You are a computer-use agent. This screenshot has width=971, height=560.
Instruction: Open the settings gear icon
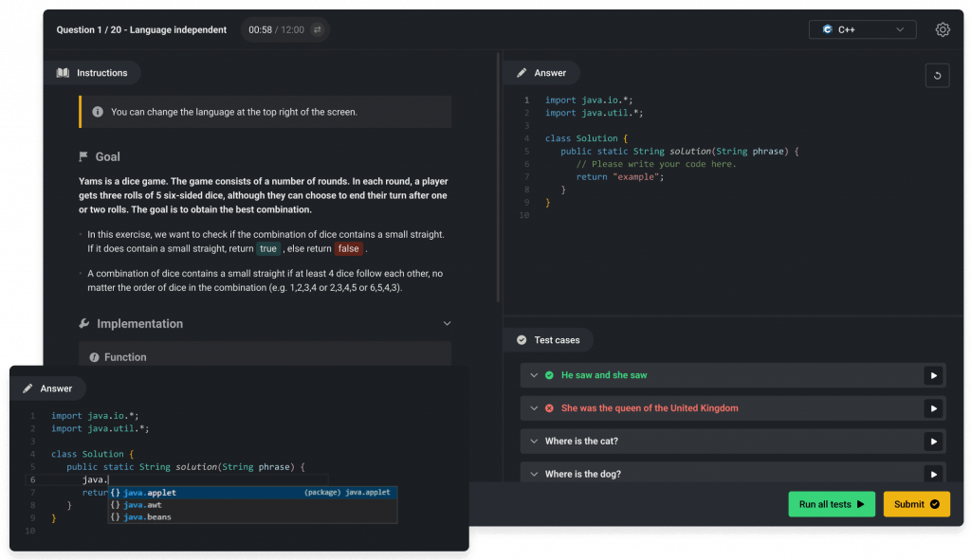coord(942,29)
